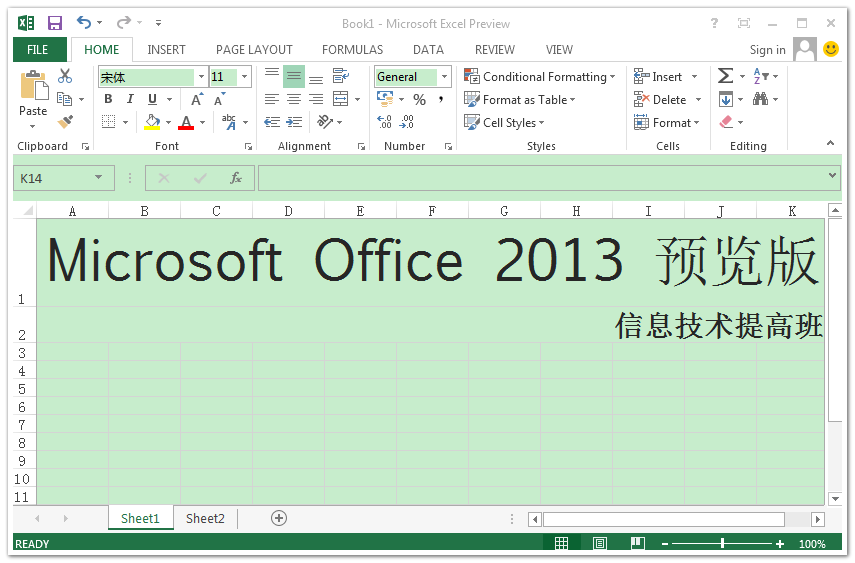Screen dimensions: 855x563
Task: Toggle Italic formatting
Action: tap(130, 99)
